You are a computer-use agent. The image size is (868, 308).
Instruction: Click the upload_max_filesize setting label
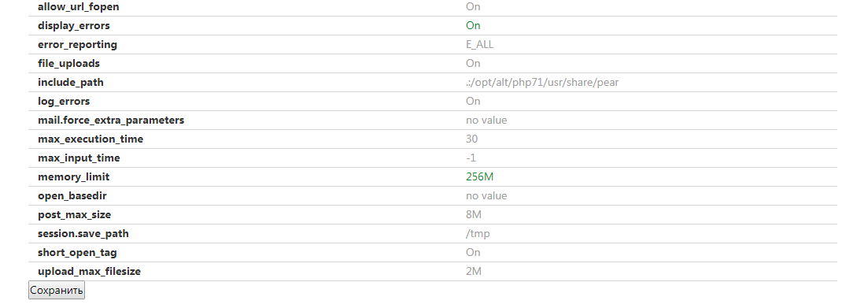coord(89,272)
